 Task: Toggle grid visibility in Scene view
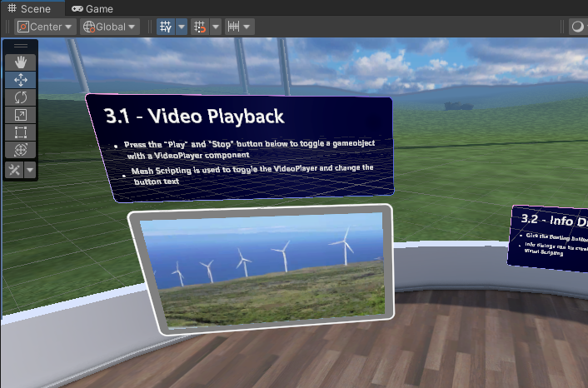[166, 27]
